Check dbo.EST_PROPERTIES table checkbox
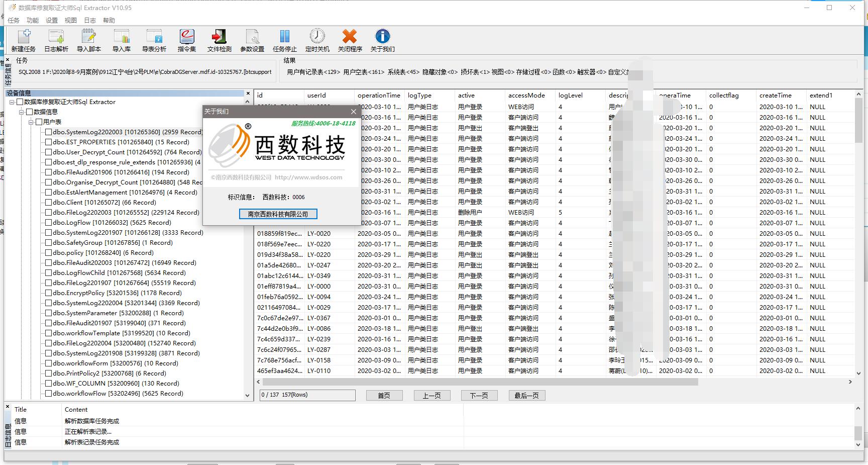The width and height of the screenshot is (868, 465). (x=49, y=142)
